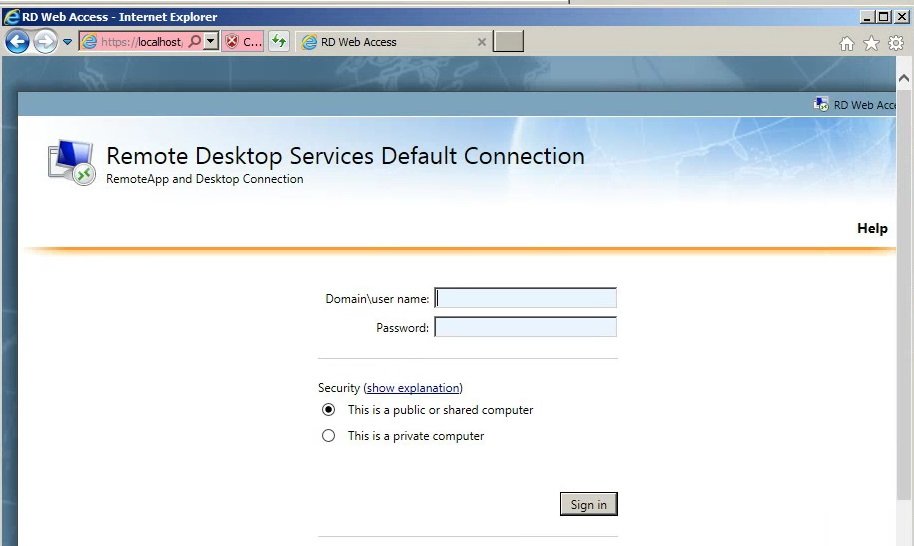Open the Tools gear menu
The height and width of the screenshot is (546, 914).
click(896, 43)
